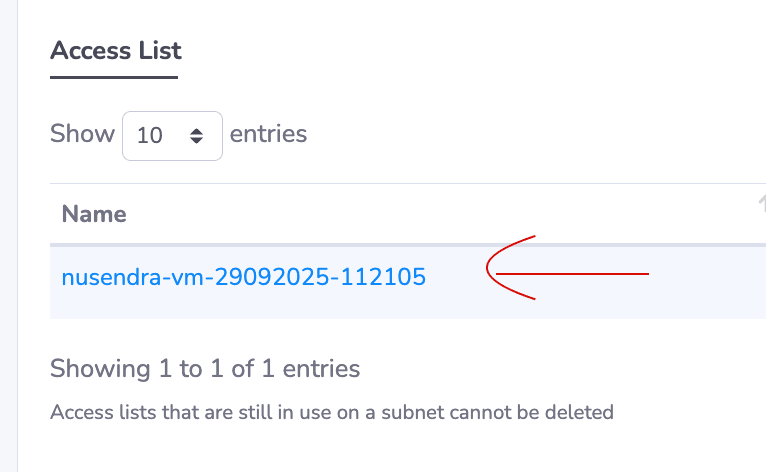The height and width of the screenshot is (472, 766).
Task: Click the sort arrow icon in header
Action: click(x=760, y=204)
